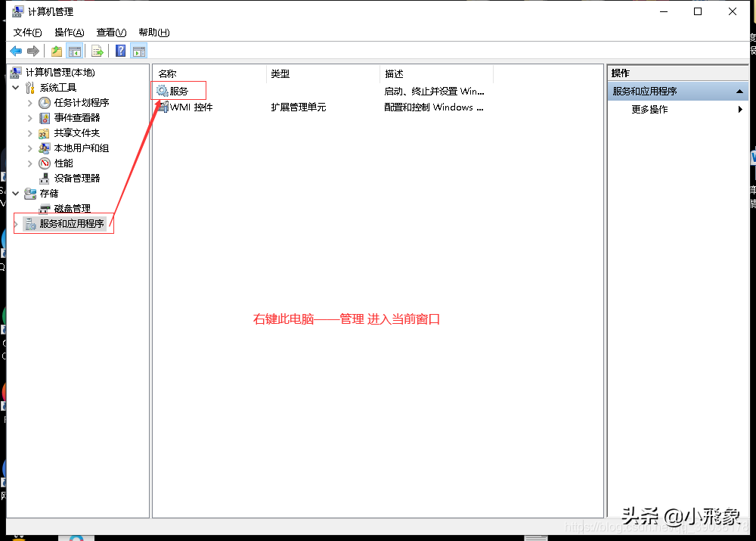Click the 计算机管理(本地) root node icon
The width and height of the screenshot is (756, 541).
(x=16, y=73)
